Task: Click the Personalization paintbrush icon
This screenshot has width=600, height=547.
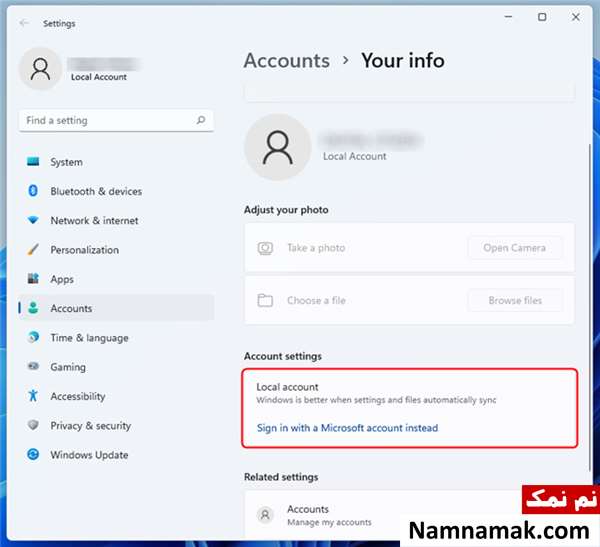Action: point(33,250)
